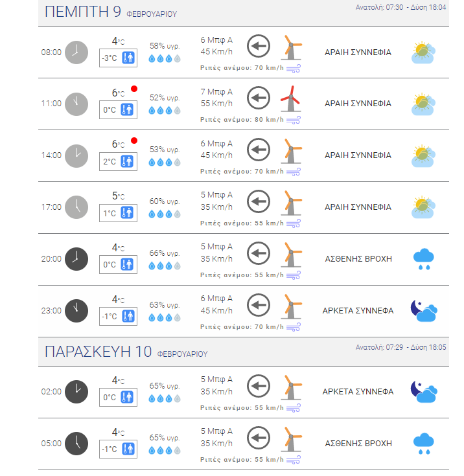
Task: Click the sun and clouds icon at 17:00
Action: click(x=424, y=207)
